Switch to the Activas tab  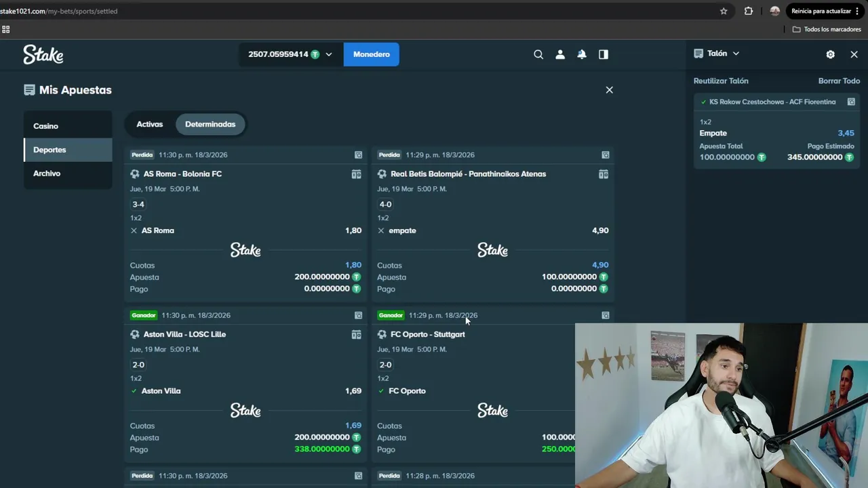tap(150, 124)
